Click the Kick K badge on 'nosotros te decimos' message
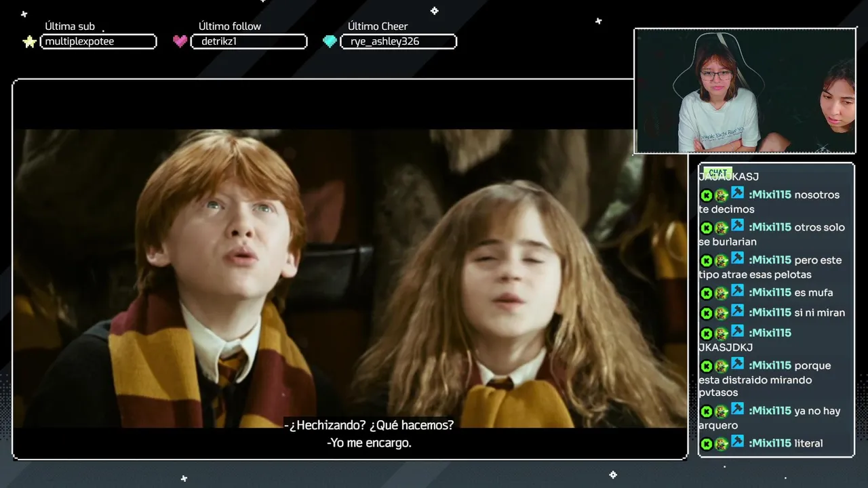 coord(706,195)
